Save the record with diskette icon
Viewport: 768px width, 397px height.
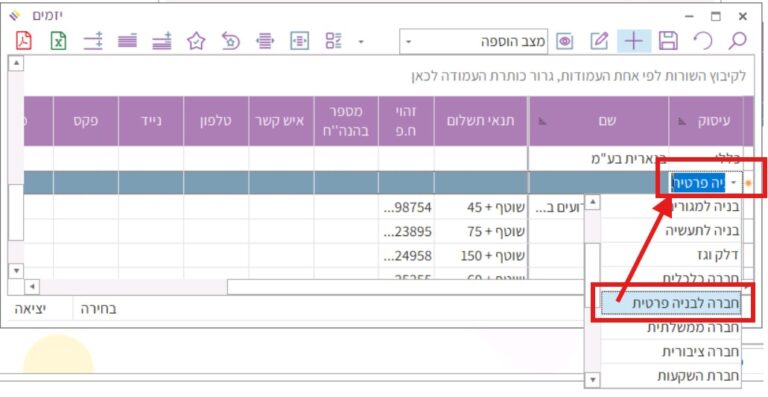point(669,41)
